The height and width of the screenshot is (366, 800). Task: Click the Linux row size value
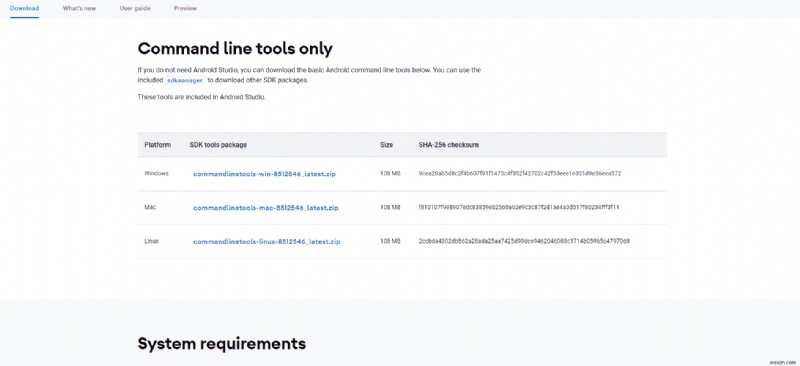click(390, 241)
